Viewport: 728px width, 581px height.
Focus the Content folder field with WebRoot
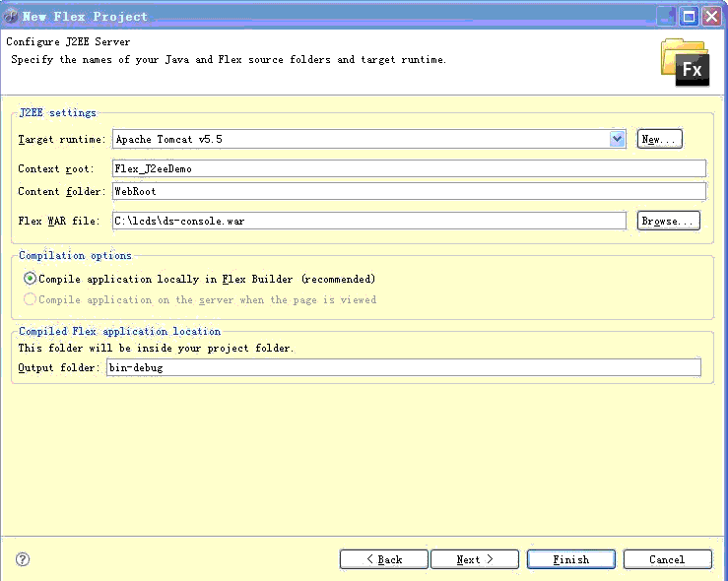(x=409, y=191)
